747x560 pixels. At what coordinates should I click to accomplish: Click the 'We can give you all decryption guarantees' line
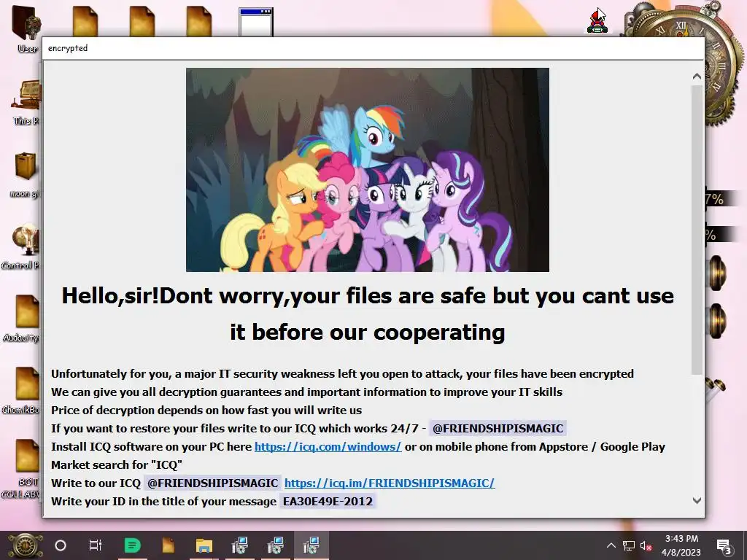pyautogui.click(x=306, y=392)
